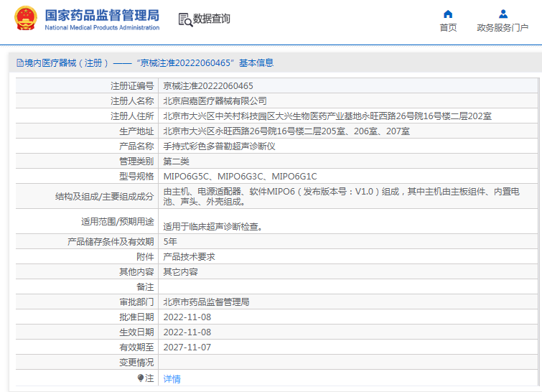This screenshot has height=392, width=542.
Task: Click the 结构及组成 description text
Action: coord(341,196)
